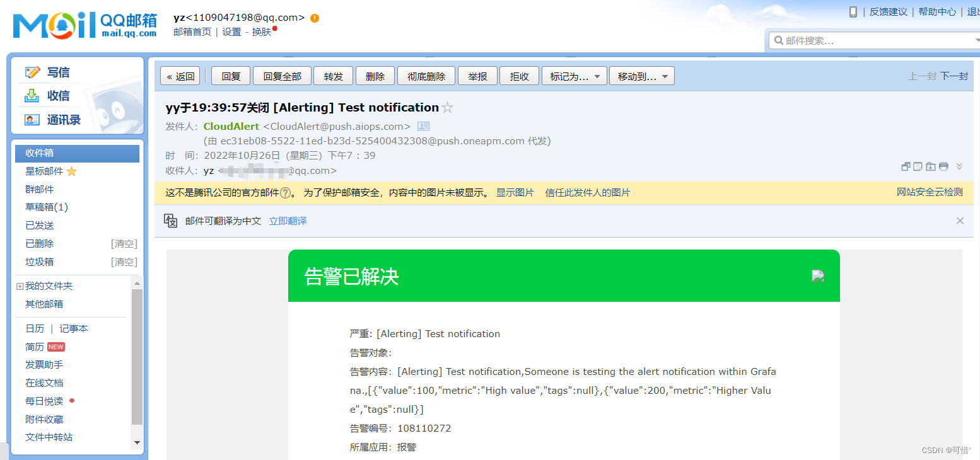Click the compose 写信 pencil icon
The height and width of the screenshot is (460, 980).
tap(32, 72)
